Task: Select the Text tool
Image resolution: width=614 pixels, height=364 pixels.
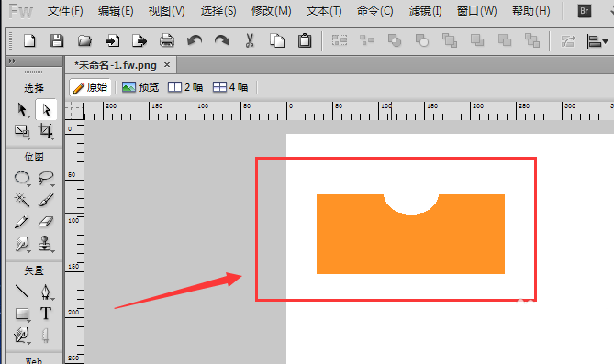Action: (45, 314)
